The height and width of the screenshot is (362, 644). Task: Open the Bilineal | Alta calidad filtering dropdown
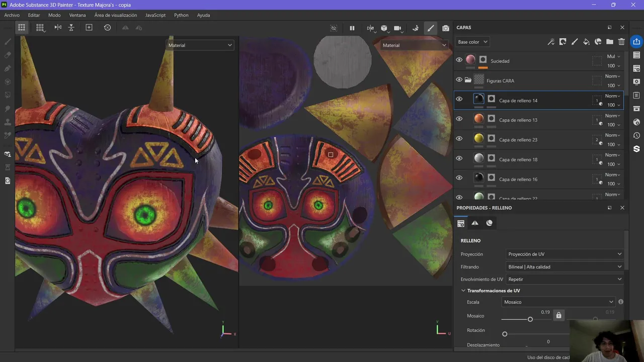click(565, 266)
